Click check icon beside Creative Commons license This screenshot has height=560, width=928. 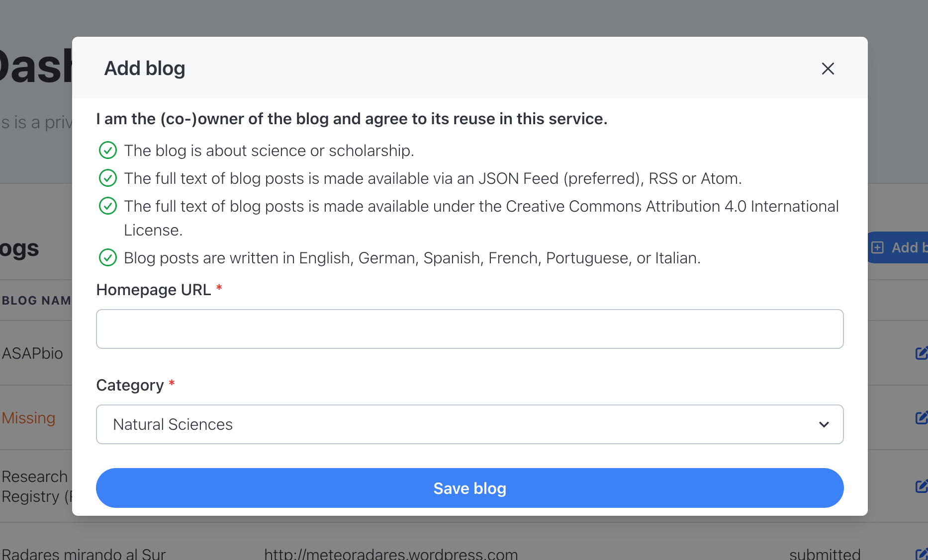(x=108, y=206)
